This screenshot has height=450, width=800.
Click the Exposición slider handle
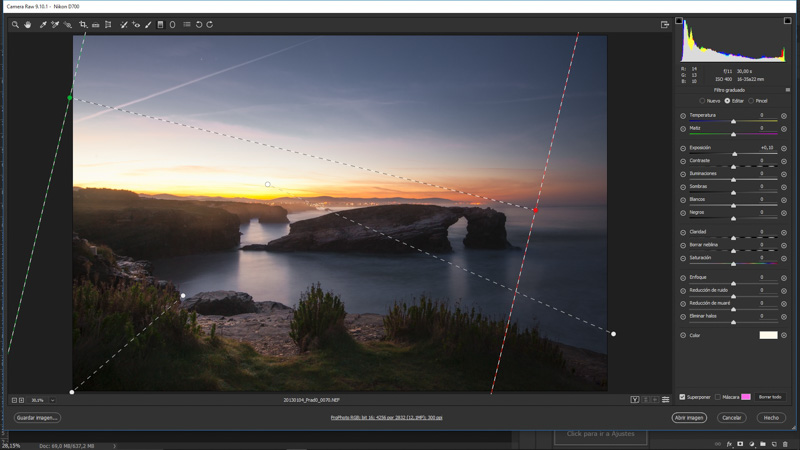pos(735,154)
